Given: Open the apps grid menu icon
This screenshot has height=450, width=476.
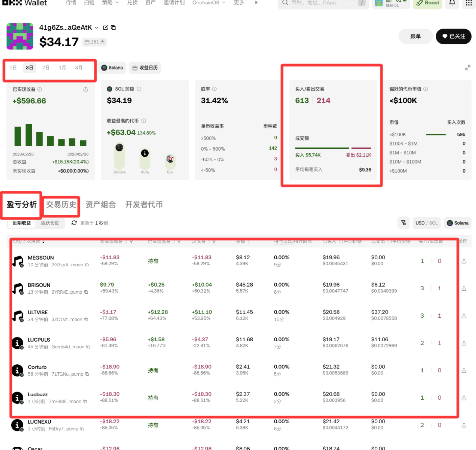Looking at the screenshot, I should tap(469, 3).
